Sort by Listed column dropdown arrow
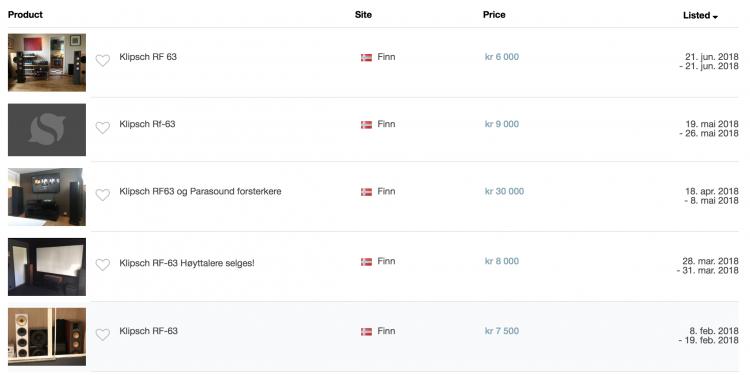This screenshot has width=750, height=375. click(715, 17)
